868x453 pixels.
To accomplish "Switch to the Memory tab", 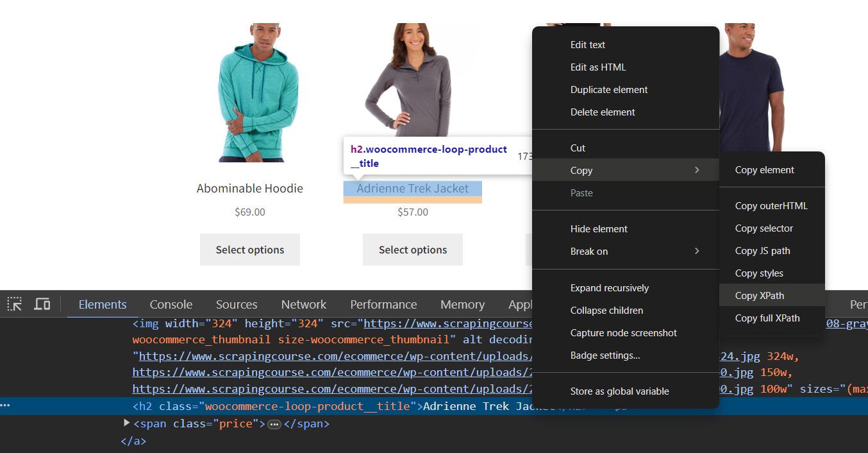I will [462, 305].
